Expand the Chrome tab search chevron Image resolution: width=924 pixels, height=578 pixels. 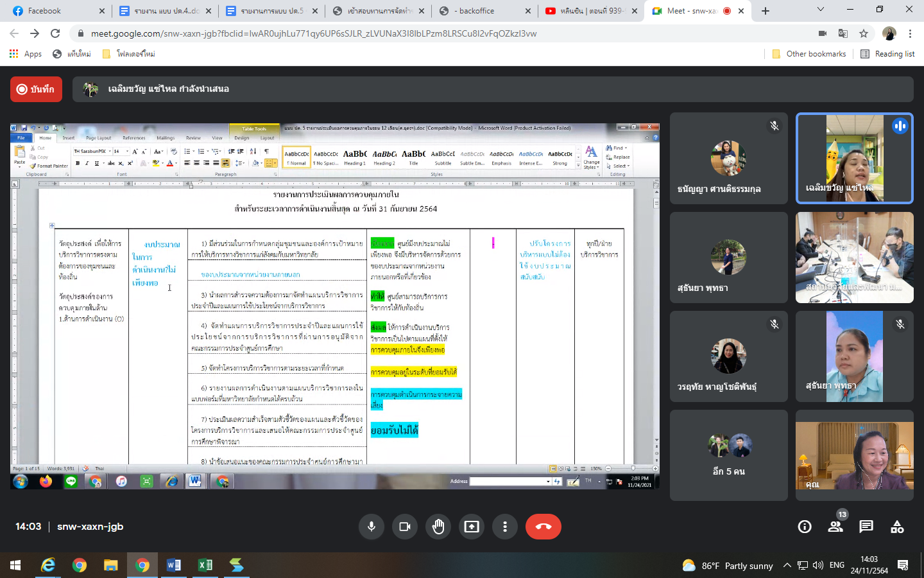coord(820,10)
